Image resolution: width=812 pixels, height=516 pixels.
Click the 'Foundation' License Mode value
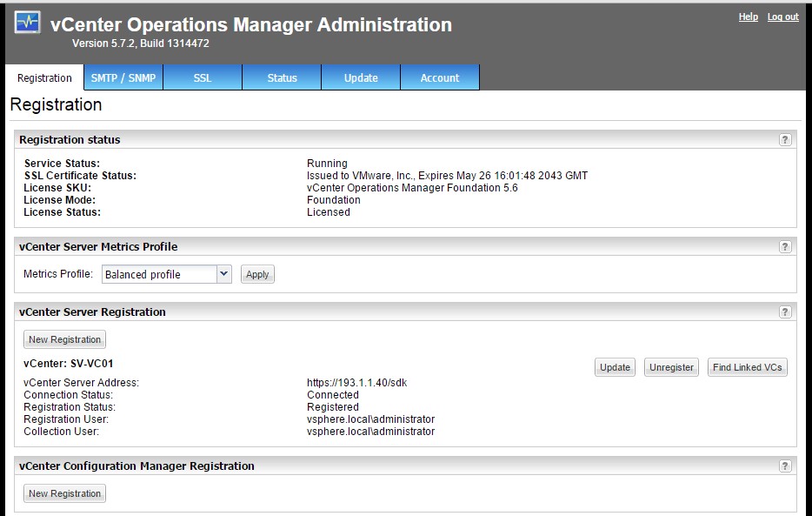coord(334,200)
